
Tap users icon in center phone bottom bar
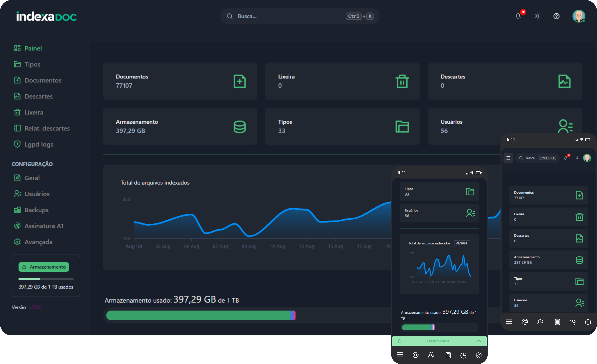(431, 355)
